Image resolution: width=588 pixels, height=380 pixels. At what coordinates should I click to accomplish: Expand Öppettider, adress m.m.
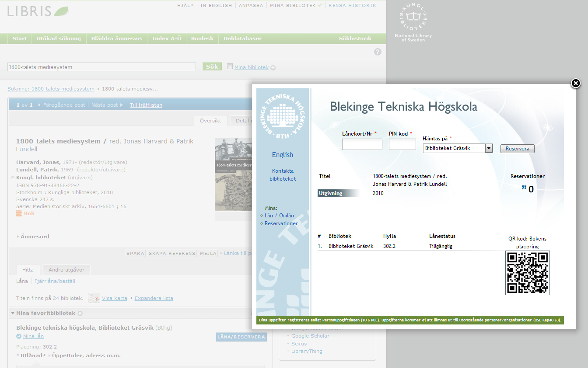(x=84, y=356)
